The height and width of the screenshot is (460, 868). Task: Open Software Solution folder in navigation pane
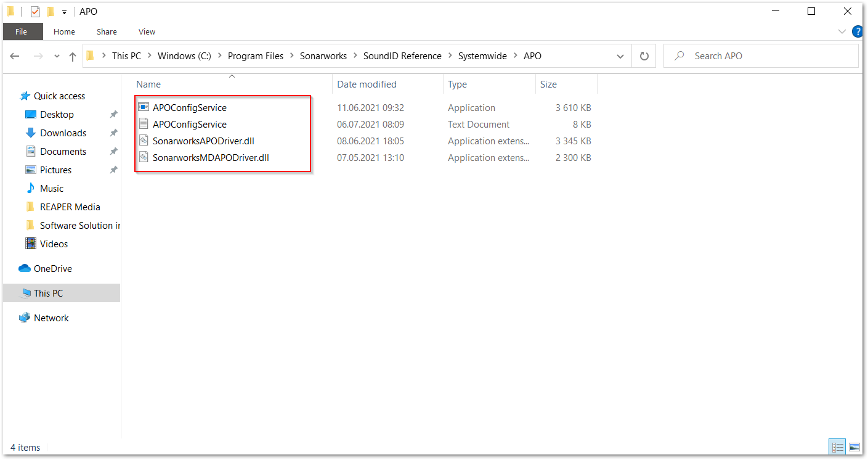(80, 226)
